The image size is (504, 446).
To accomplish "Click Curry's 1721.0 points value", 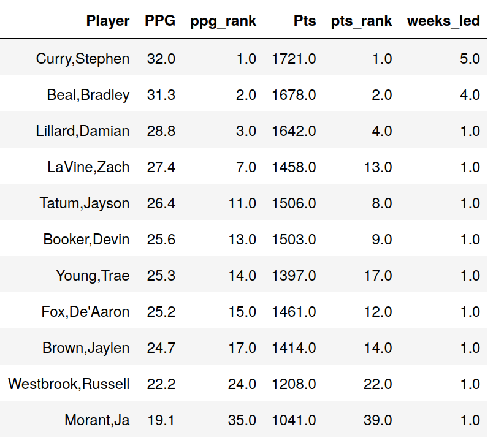I will (294, 59).
